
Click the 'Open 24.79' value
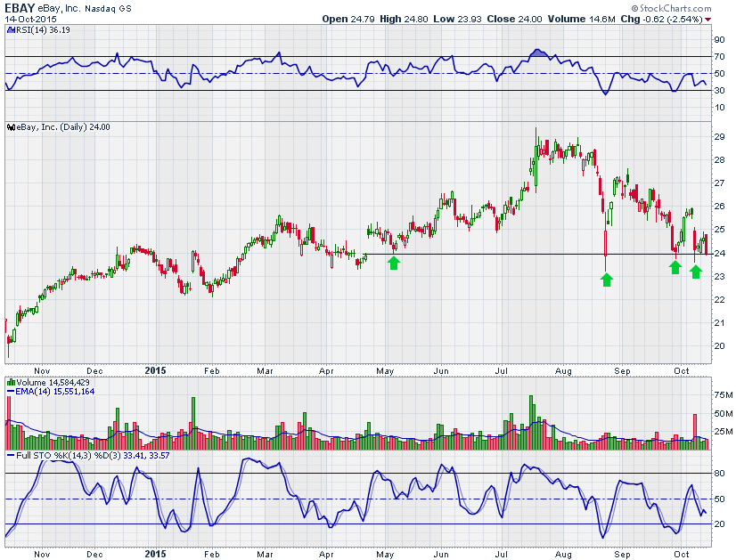348,20
